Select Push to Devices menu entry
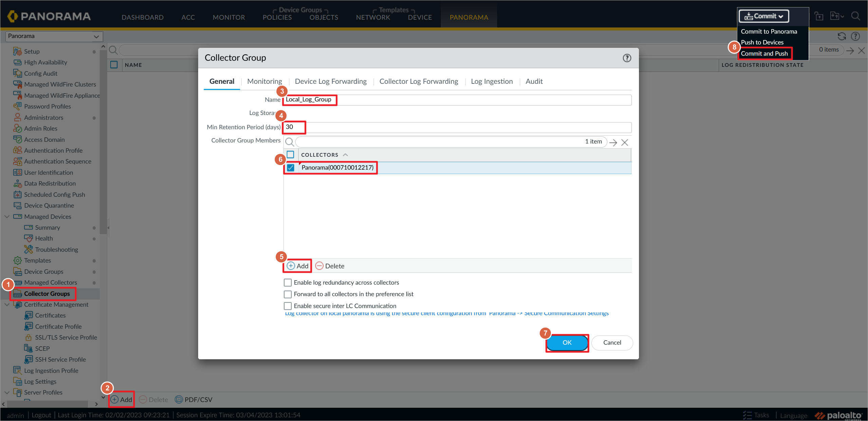This screenshot has width=868, height=421. [x=762, y=42]
